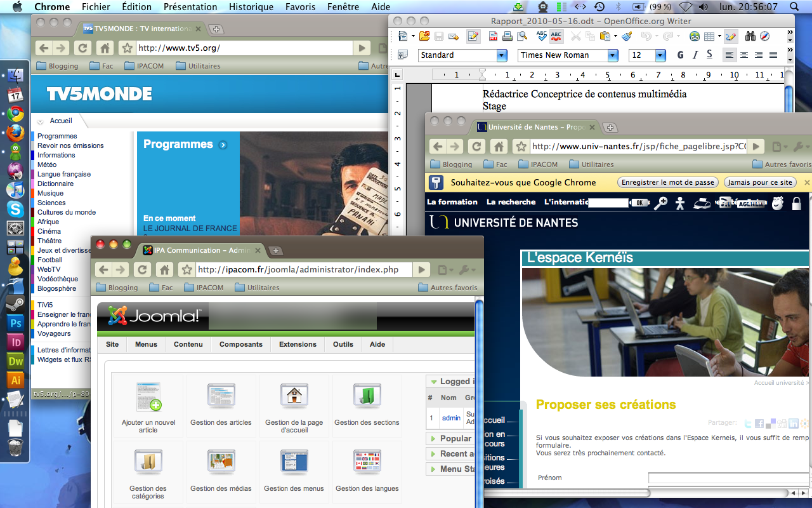Open the Extensions menu in Joomla
Screen dimensions: 812x508
tap(298, 344)
